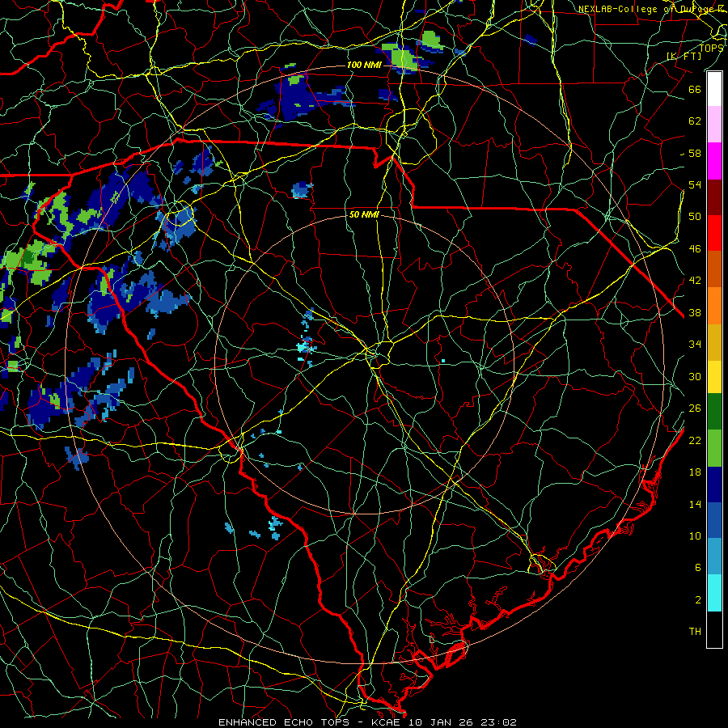Select the black TH swatch in legend
The width and height of the screenshot is (728, 728).
click(714, 629)
